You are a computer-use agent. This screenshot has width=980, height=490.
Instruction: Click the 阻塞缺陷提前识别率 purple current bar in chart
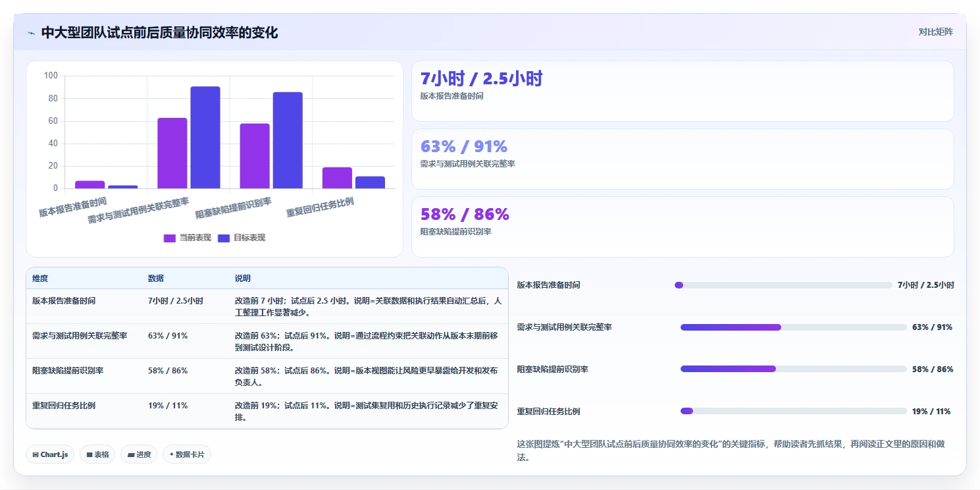click(255, 156)
